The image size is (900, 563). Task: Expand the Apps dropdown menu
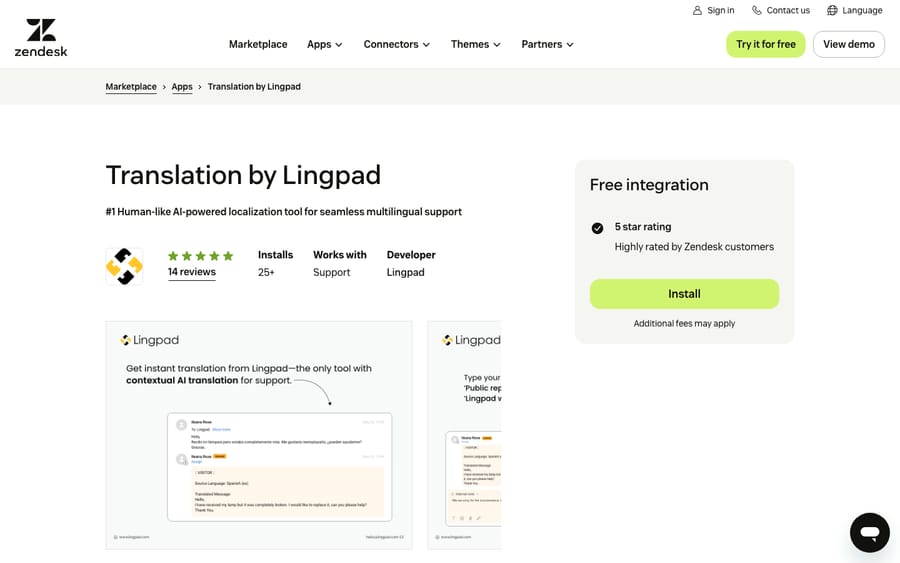point(324,44)
